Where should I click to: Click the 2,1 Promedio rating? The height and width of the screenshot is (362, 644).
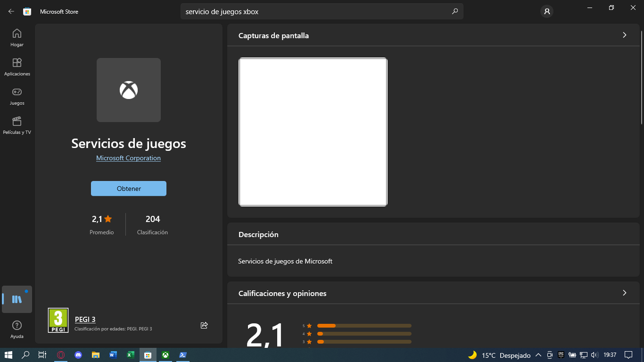click(102, 224)
